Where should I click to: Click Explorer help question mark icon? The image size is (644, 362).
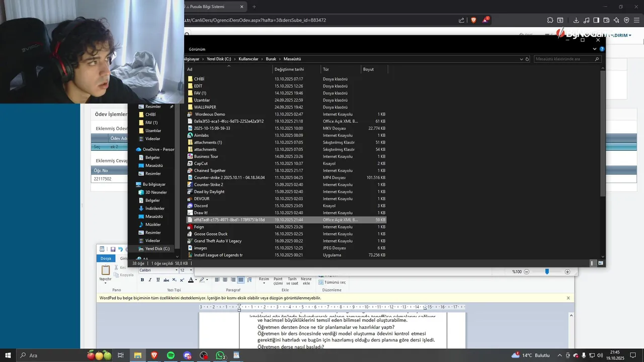[602, 49]
